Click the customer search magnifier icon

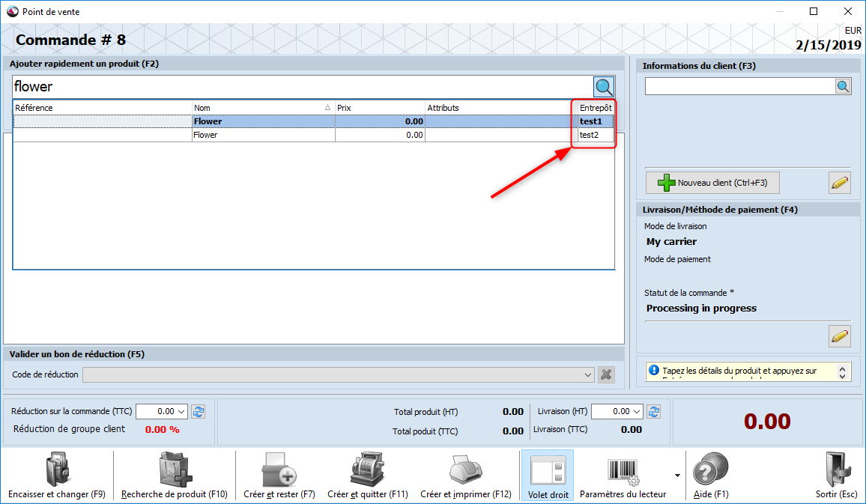pyautogui.click(x=843, y=87)
